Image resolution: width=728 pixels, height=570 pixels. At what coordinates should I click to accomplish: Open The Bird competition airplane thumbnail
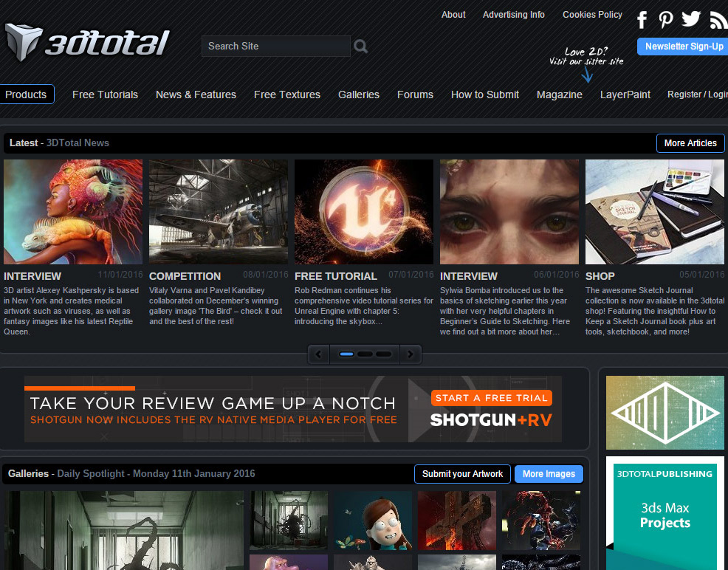[219, 212]
